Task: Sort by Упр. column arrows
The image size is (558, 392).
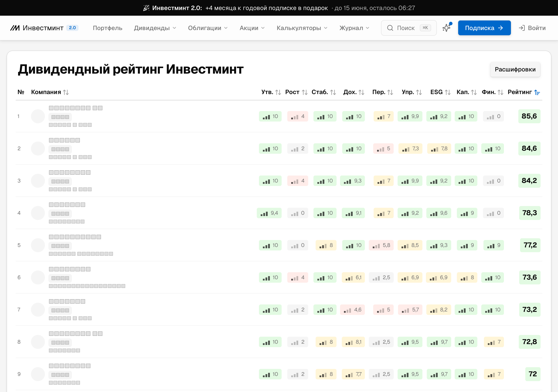Action: pyautogui.click(x=419, y=92)
